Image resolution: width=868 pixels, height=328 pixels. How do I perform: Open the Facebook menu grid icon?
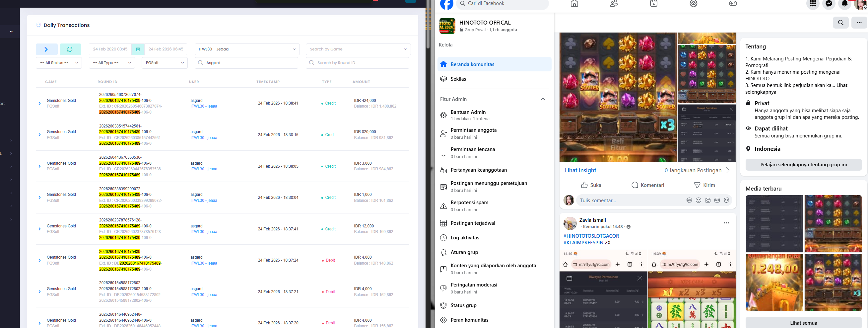pos(813,4)
